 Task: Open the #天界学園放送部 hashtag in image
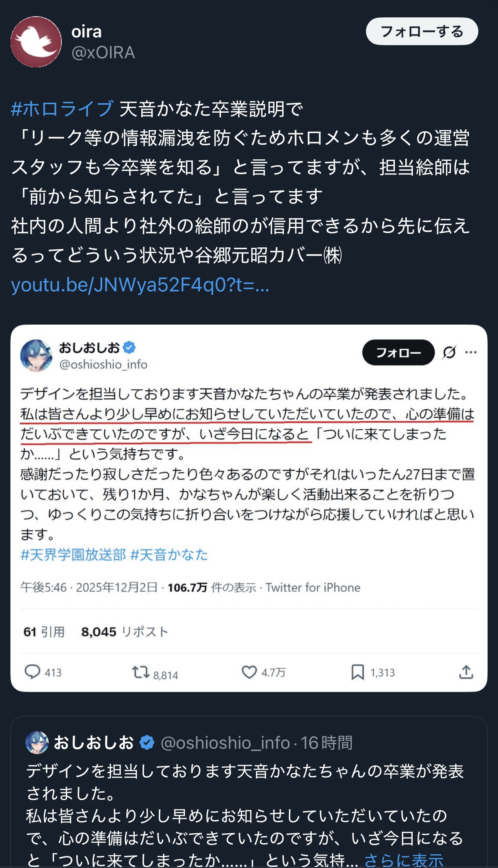point(73,555)
